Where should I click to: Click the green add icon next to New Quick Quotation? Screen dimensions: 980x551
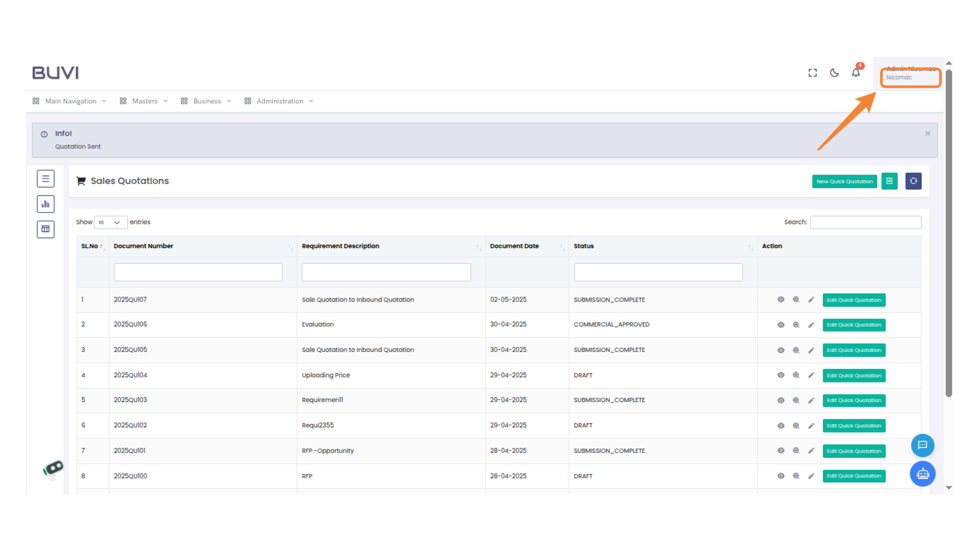tap(890, 181)
